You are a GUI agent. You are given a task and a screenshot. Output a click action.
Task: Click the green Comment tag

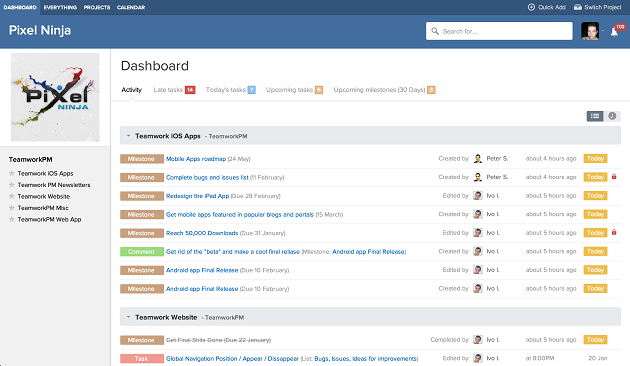point(142,252)
